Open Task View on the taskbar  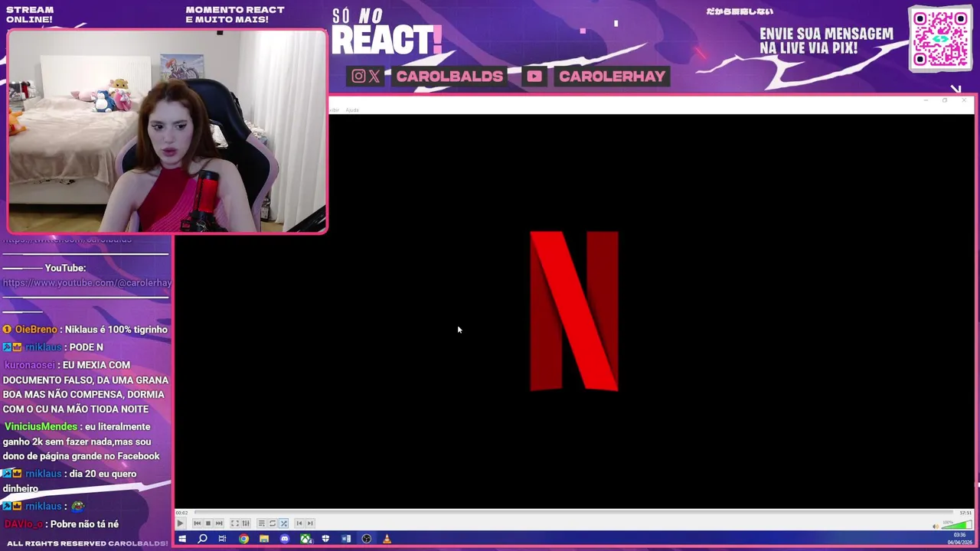point(222,539)
